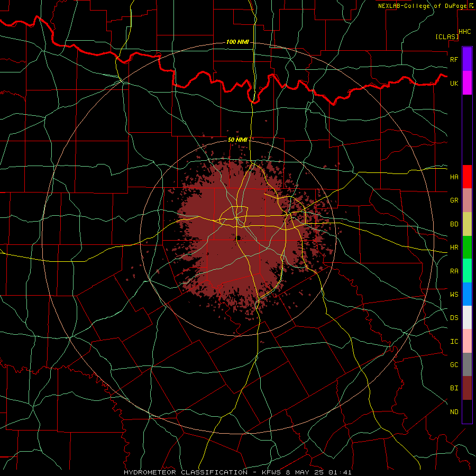Click the black radar site gap inside echoes
Screen dimensions: 476x476
click(239, 237)
